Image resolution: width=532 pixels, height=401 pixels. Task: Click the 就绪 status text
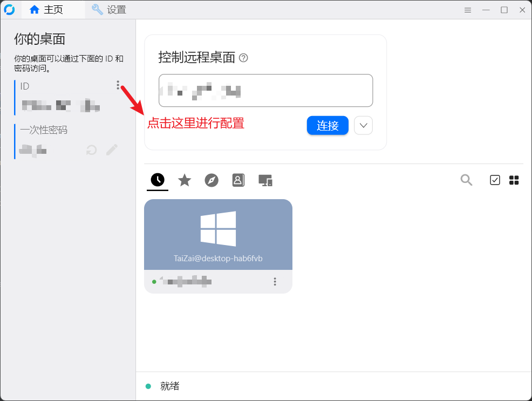(x=169, y=386)
